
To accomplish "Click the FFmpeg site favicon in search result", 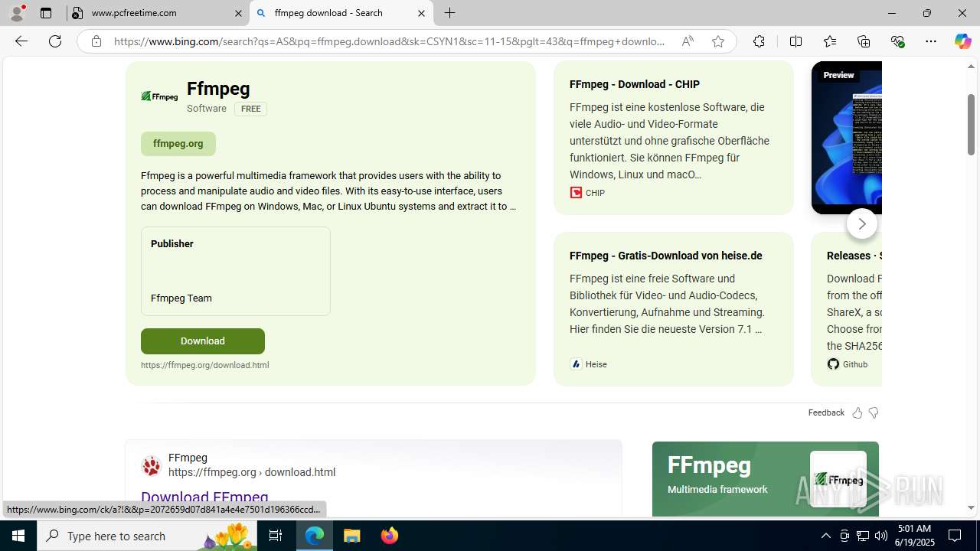I will (x=152, y=465).
